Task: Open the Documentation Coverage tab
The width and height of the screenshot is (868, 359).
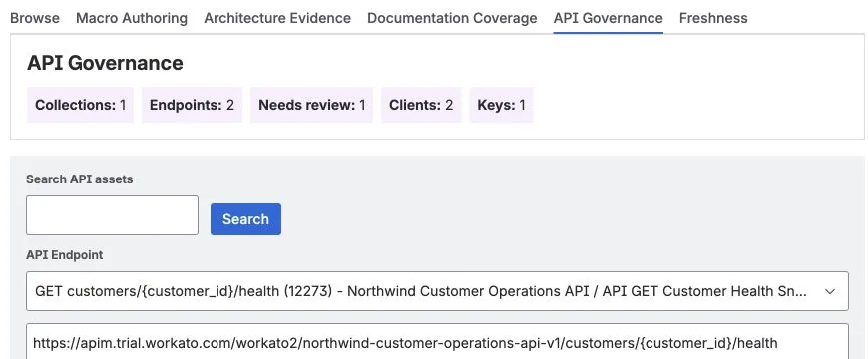Action: 452,18
